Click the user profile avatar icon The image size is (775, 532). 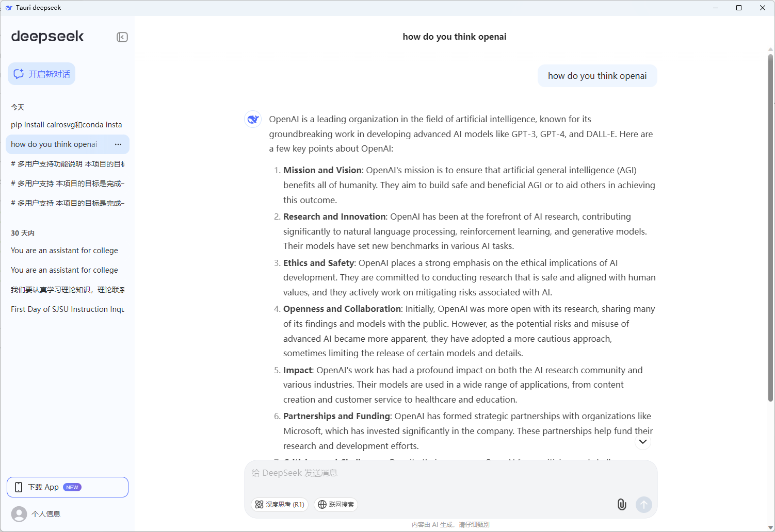coord(19,514)
